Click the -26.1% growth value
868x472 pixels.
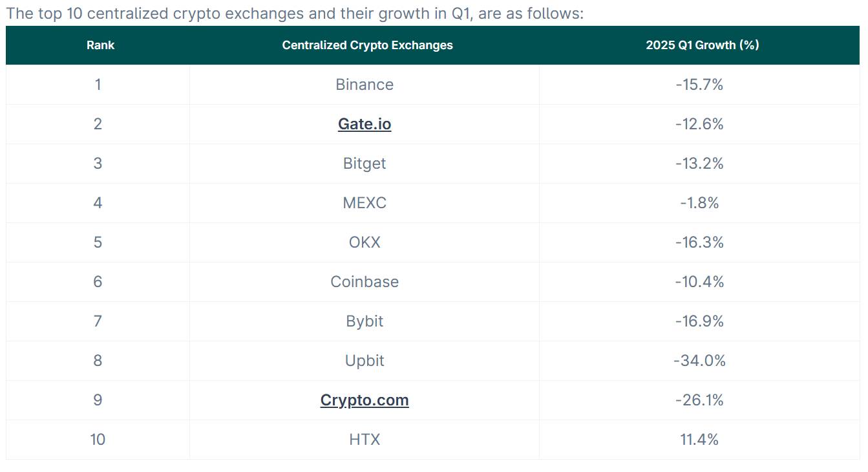pos(699,400)
